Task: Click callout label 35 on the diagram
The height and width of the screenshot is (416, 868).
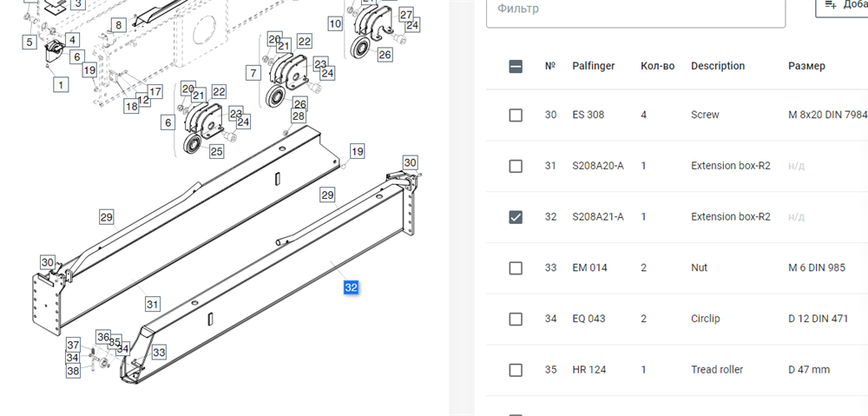Action: [x=115, y=342]
